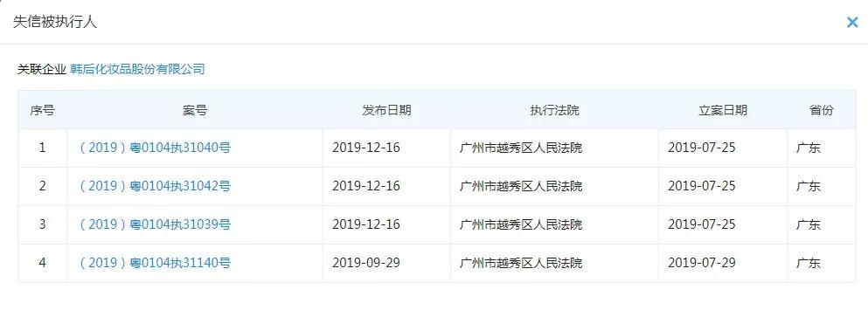Open case (2019)粤0104执31140号
Viewport: 868px width, 317px height.
(155, 263)
